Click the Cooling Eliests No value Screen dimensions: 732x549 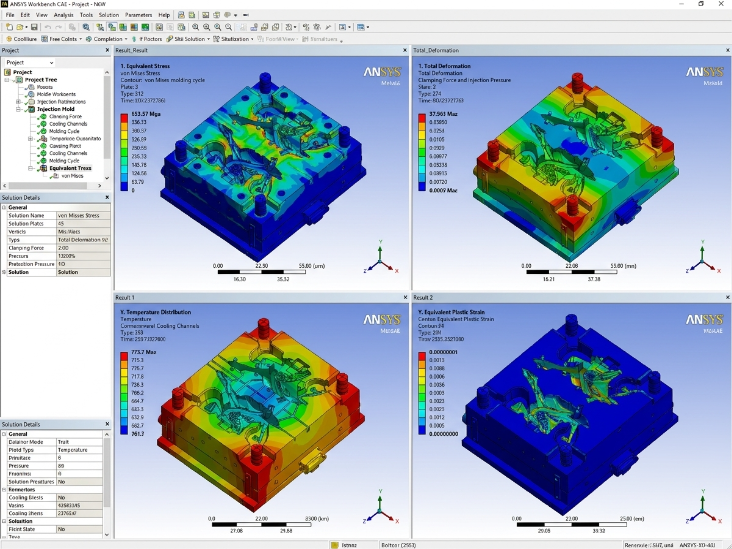click(x=79, y=498)
